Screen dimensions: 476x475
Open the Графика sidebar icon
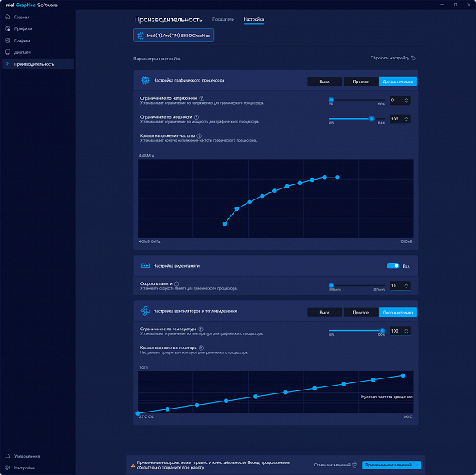point(8,40)
